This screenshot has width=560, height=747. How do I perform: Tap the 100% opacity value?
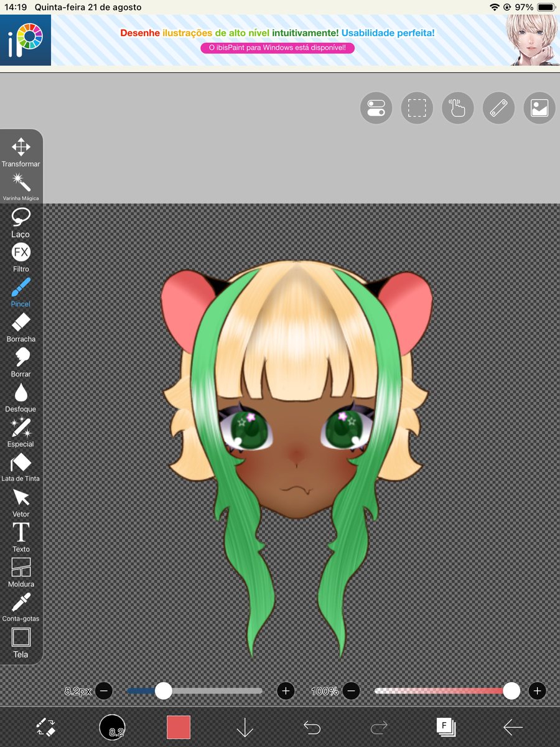325,691
